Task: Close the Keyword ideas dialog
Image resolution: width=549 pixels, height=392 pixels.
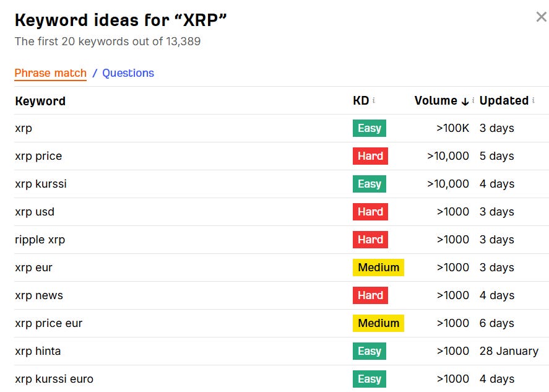Action: pos(541,17)
